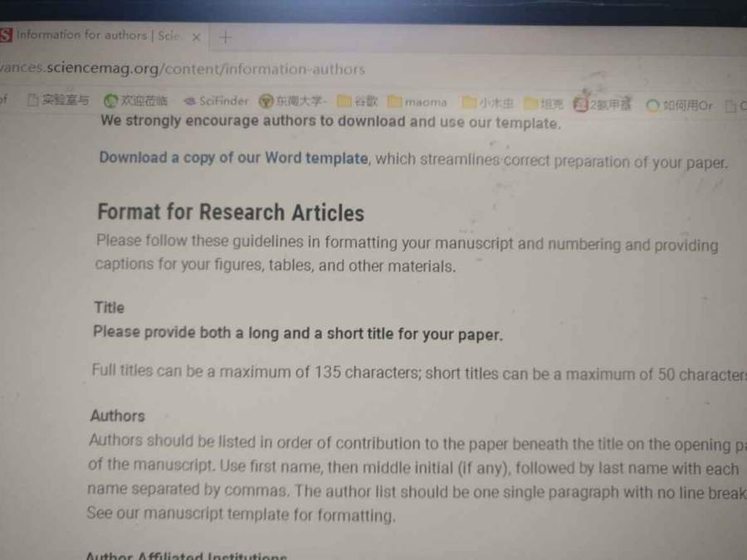This screenshot has height=560, width=747.
Task: Open the maoma bookmark folder
Action: pyautogui.click(x=417, y=102)
